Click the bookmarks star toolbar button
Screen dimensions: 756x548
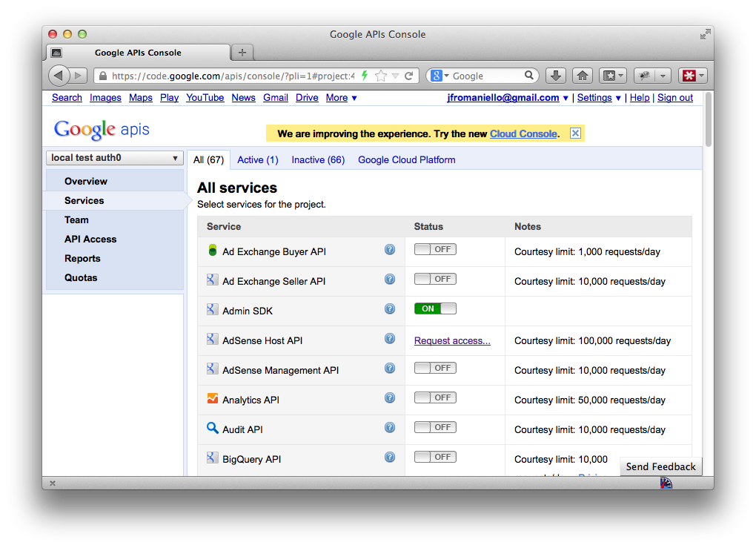click(x=609, y=76)
